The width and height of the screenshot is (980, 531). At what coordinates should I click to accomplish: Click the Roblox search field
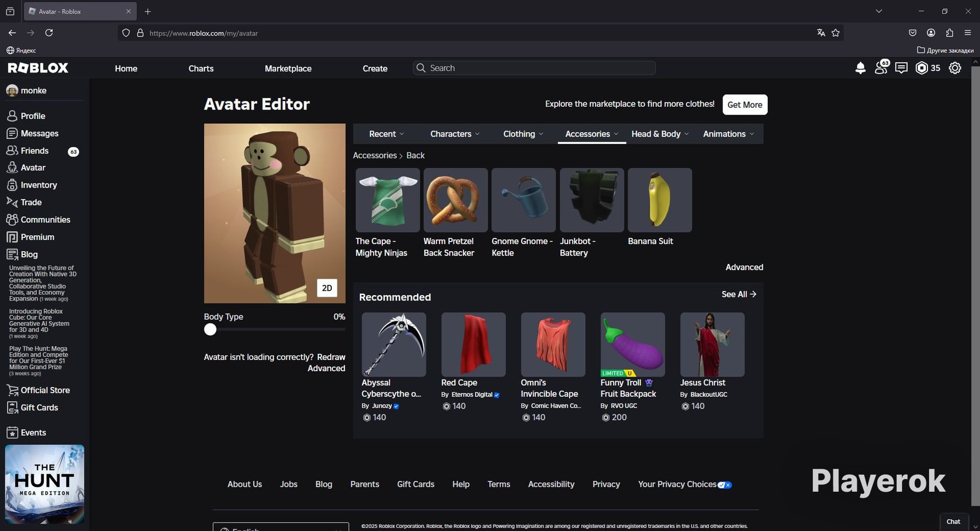pos(534,68)
